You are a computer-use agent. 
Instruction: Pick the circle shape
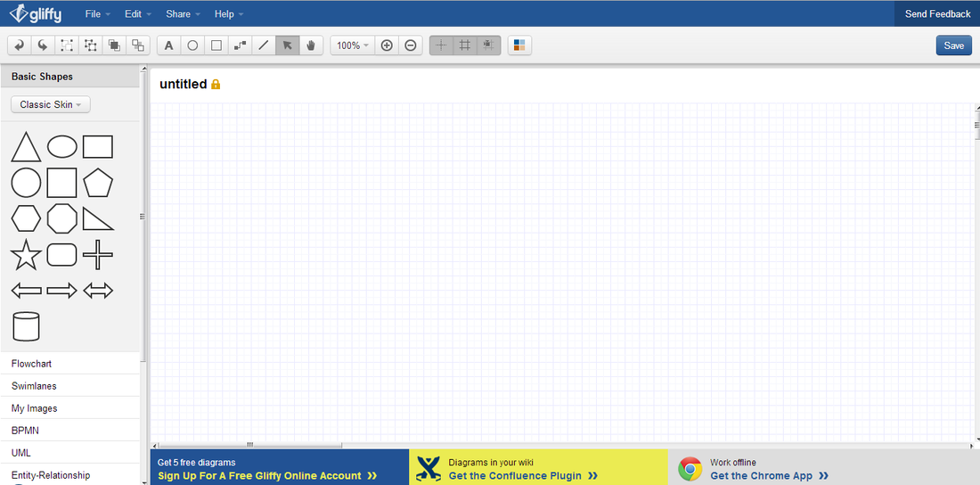point(26,183)
